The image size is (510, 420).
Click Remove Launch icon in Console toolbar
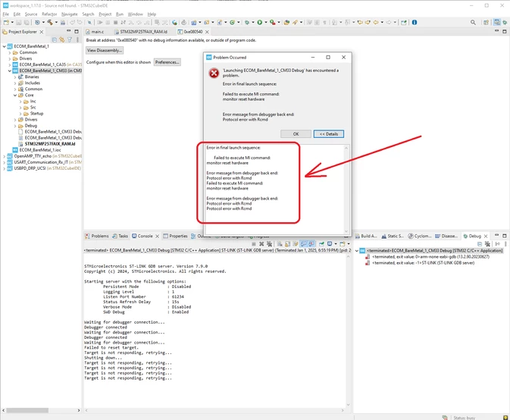(261, 243)
